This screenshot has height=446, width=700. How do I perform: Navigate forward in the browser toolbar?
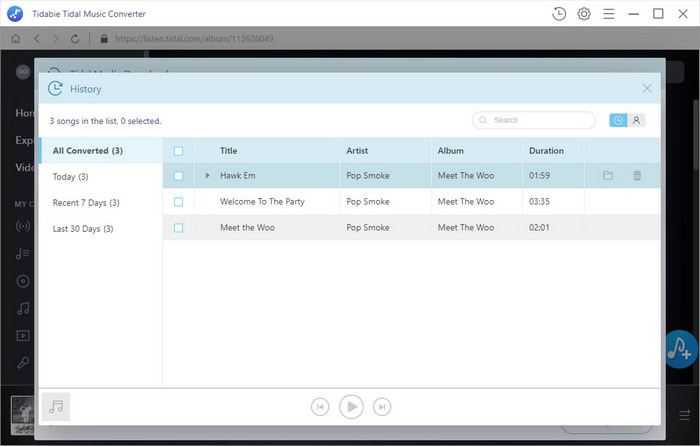55,39
